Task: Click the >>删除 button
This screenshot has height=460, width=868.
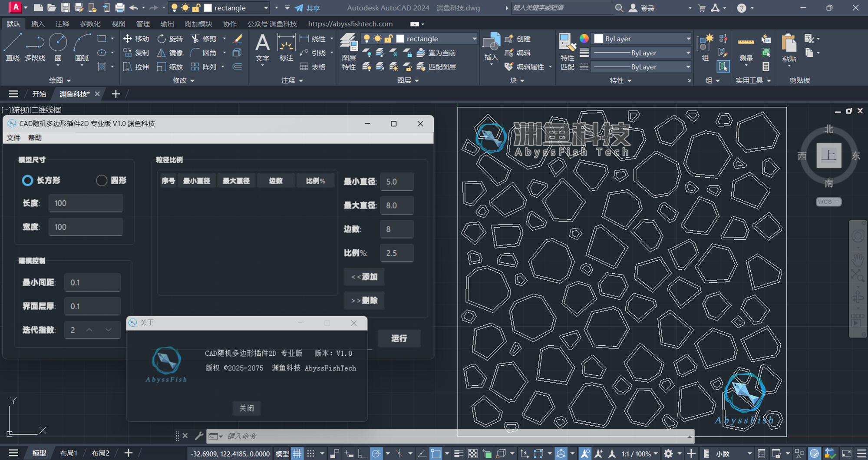Action: click(x=364, y=301)
